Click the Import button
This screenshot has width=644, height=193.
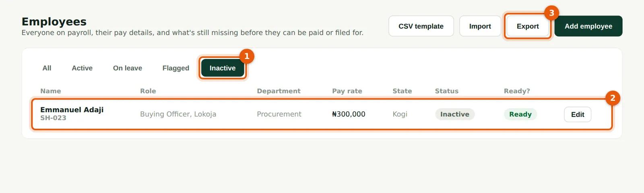pos(480,26)
